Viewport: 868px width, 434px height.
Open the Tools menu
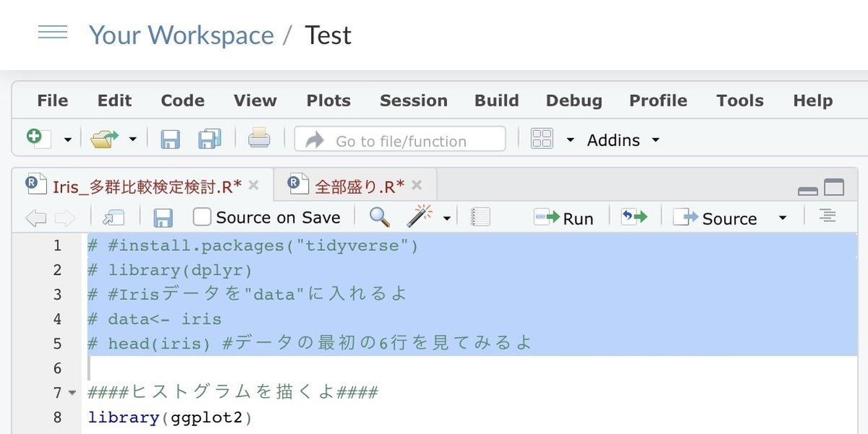click(x=740, y=101)
